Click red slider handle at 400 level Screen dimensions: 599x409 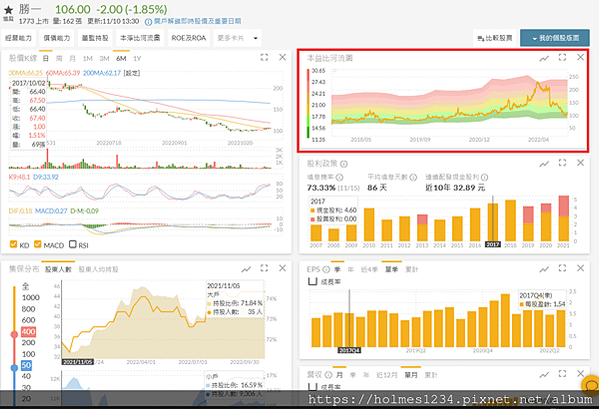[14, 335]
